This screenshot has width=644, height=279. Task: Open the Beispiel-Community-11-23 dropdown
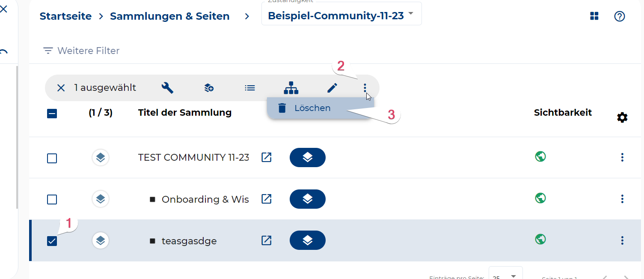pos(341,15)
